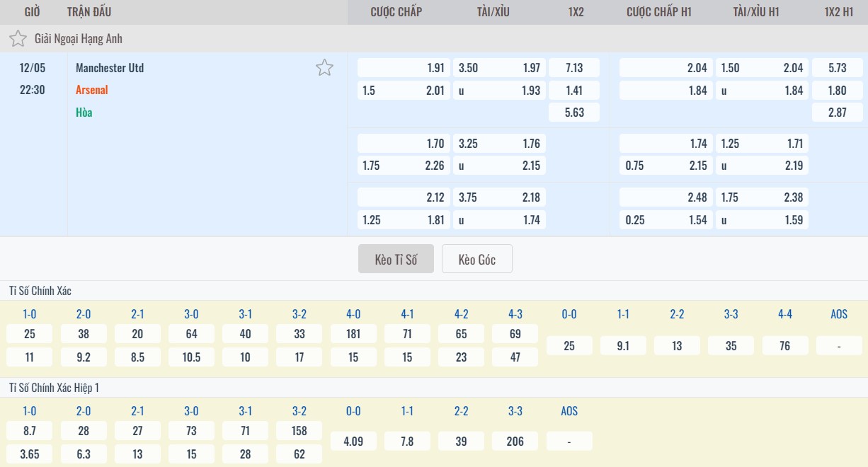The width and height of the screenshot is (868, 467).
Task: Select the 1.97 over 3.50 Tài/Xỉu odds
Action: point(499,68)
